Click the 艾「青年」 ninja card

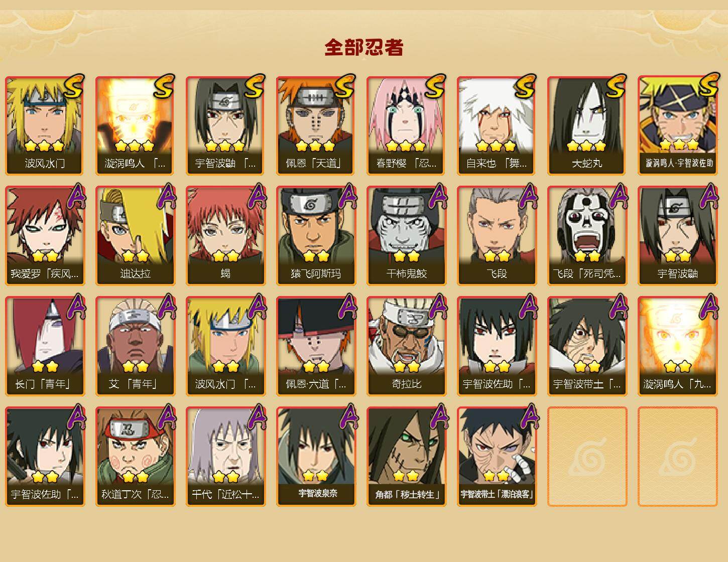[136, 346]
